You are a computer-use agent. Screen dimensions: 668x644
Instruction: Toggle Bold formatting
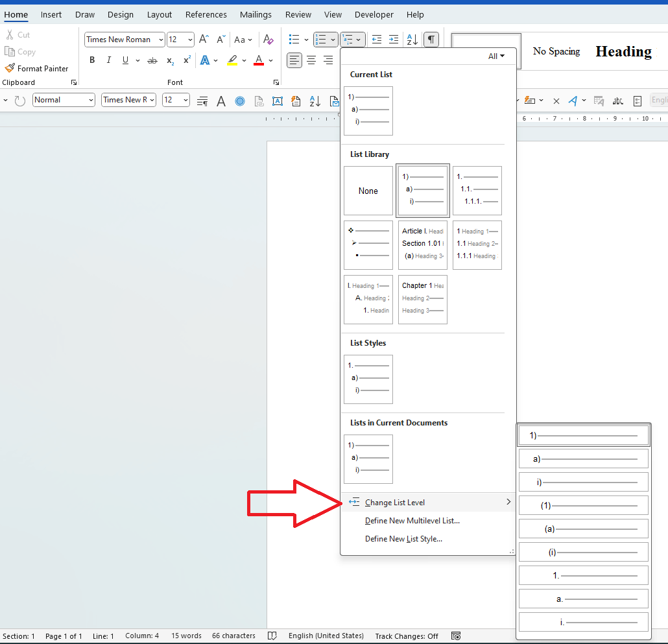(x=92, y=60)
